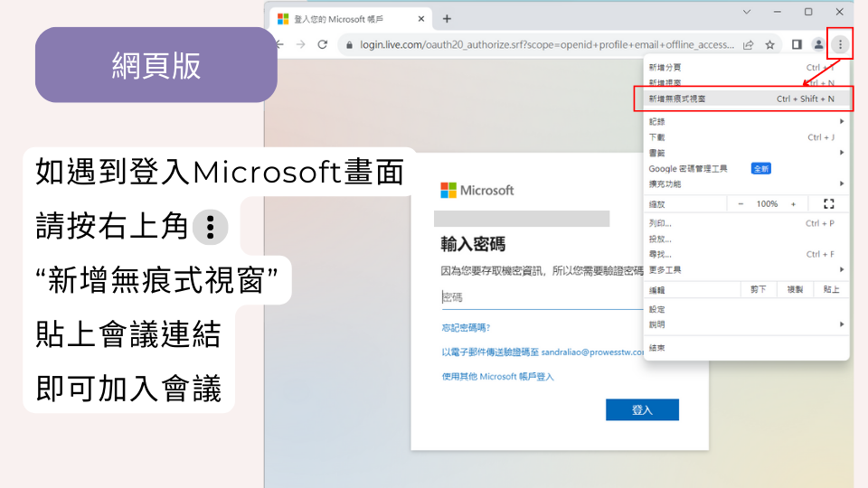This screenshot has width=868, height=488.
Task: Click the profile avatar icon in toolbar
Action: (x=818, y=45)
